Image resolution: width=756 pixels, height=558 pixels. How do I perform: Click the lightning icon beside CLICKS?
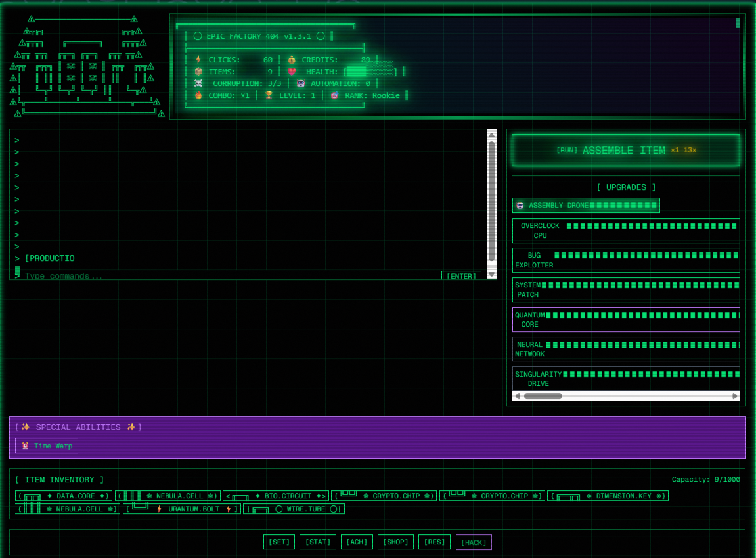tap(198, 60)
